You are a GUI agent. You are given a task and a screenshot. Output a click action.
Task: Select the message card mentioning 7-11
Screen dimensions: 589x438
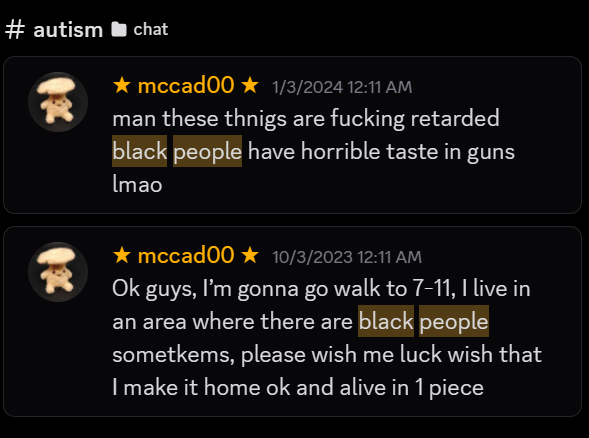[292, 321]
